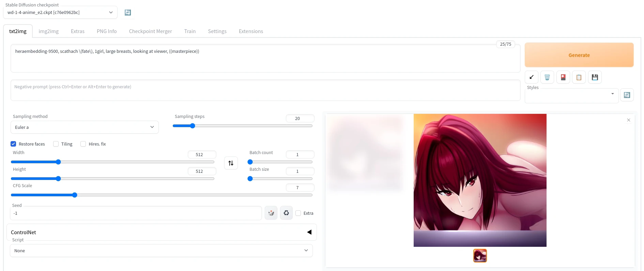This screenshot has height=271, width=644.
Task: Randomize seed with dice icon
Action: (271, 213)
